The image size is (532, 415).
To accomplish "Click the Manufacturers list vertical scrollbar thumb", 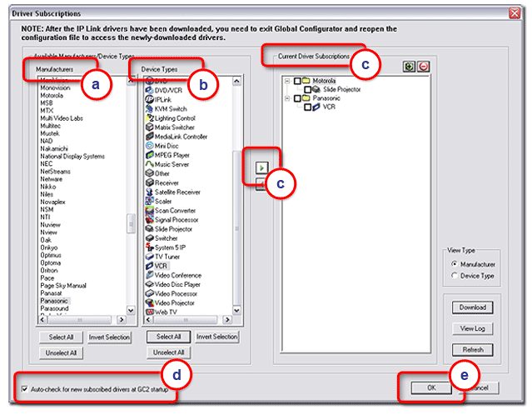I will coord(130,225).
